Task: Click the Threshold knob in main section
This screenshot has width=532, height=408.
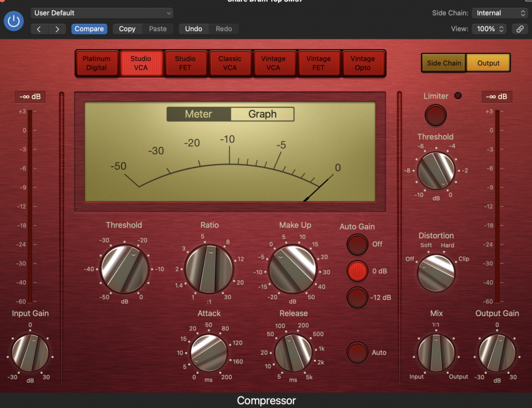Action: coord(124,269)
